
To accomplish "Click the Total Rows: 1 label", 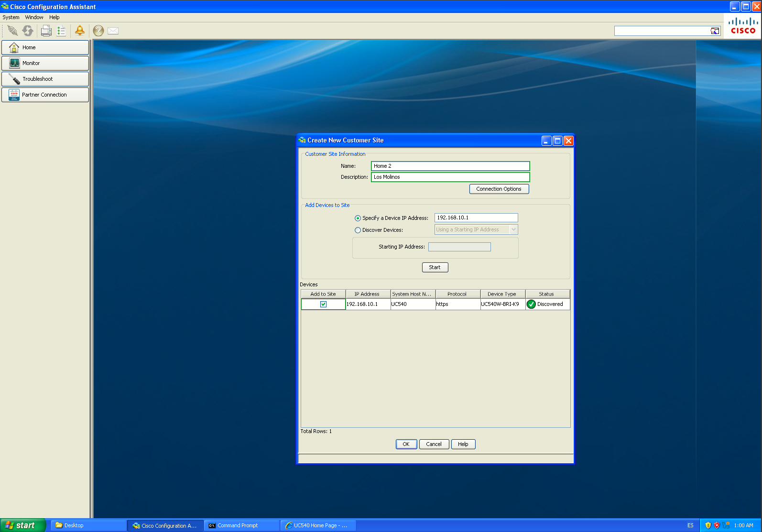I will point(316,431).
